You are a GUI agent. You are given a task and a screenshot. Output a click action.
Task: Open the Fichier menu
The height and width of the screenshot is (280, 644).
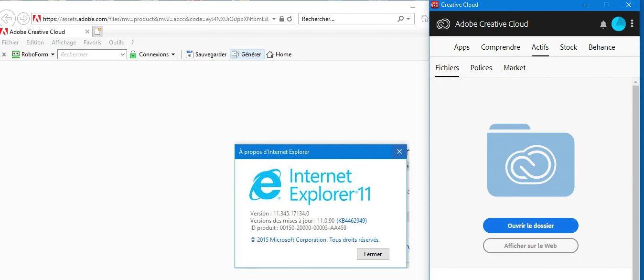pyautogui.click(x=11, y=43)
